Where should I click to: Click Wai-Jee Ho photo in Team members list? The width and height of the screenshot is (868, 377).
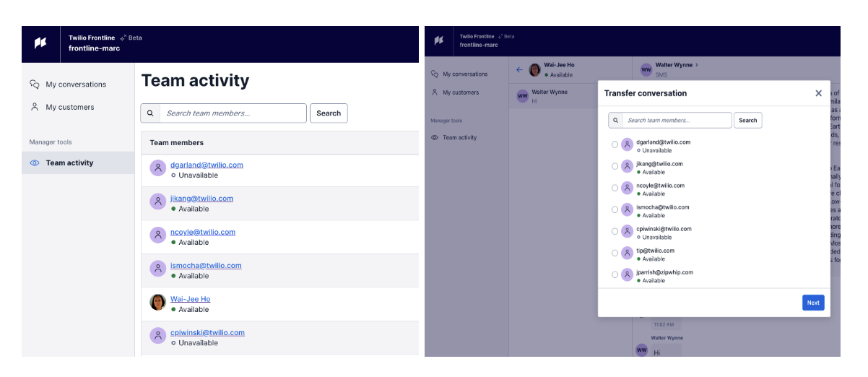(x=158, y=302)
